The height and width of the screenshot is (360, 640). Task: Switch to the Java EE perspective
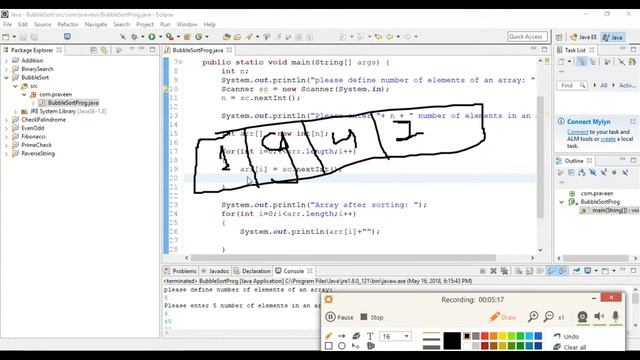tap(584, 37)
